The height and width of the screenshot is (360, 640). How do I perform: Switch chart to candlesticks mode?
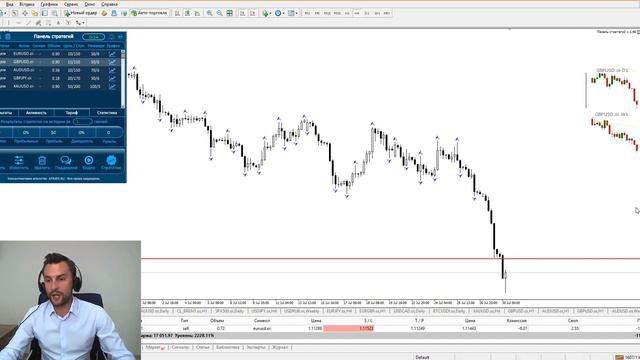click(187, 13)
